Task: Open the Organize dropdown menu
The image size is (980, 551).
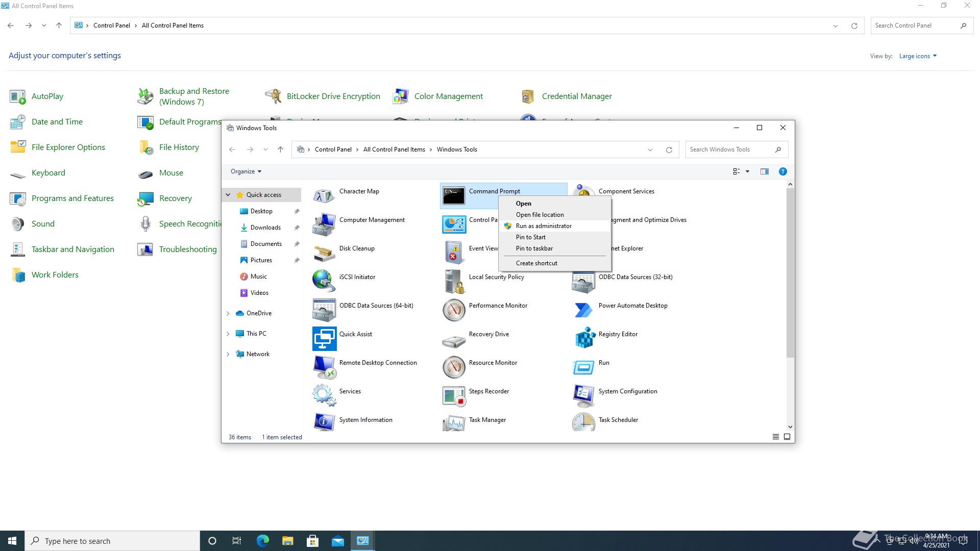Action: (x=246, y=171)
